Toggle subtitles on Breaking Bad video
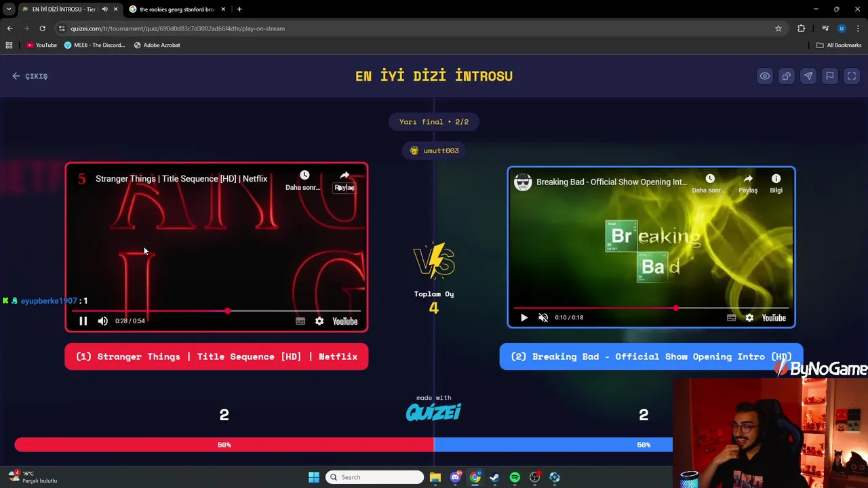Viewport: 868px width, 488px height. [731, 317]
